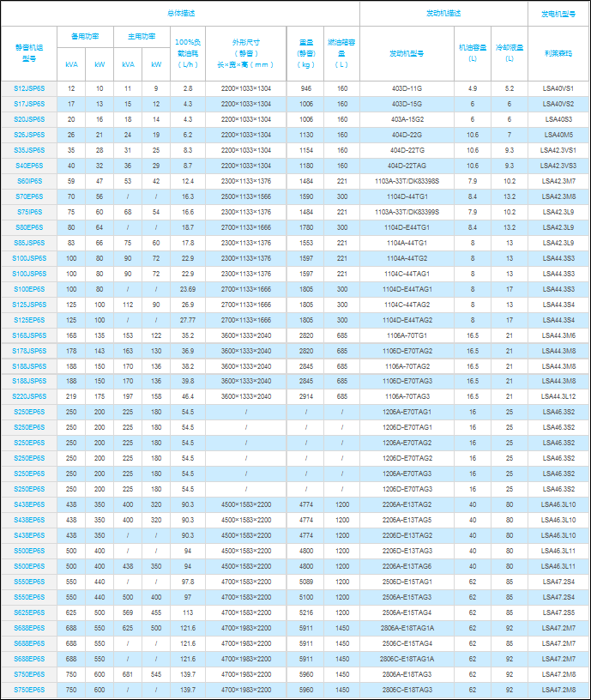Viewport: 591px width, 700px height.
Task: Select the 404D-22TAG engine model cell
Action: [x=407, y=166]
